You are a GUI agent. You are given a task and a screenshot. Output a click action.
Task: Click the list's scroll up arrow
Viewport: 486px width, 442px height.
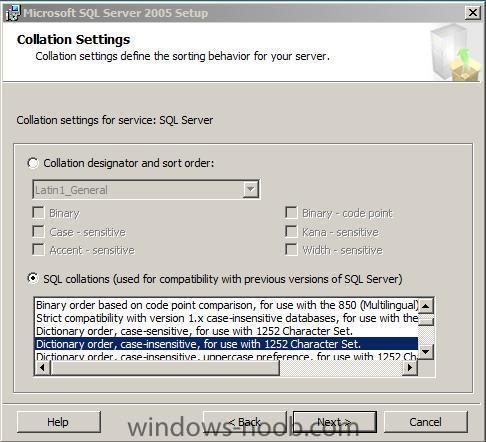point(426,306)
